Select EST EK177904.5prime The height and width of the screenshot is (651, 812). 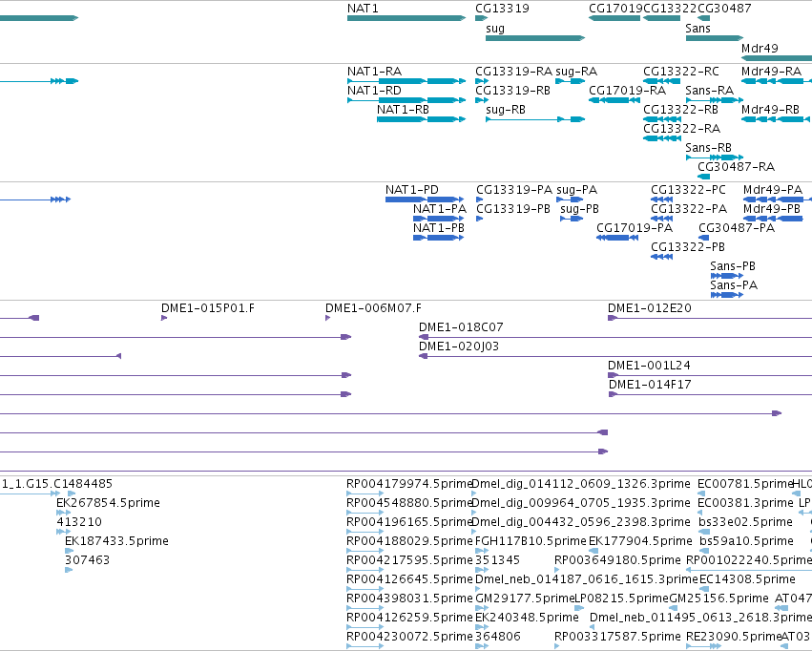coord(593,551)
